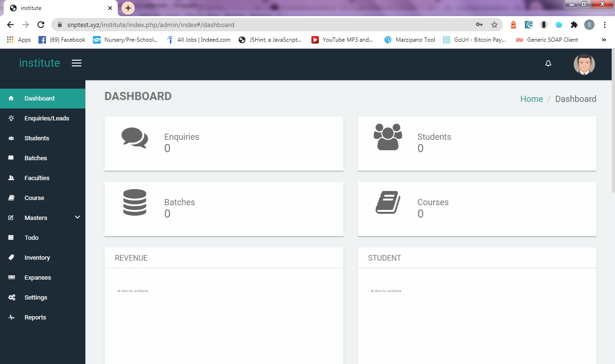Image resolution: width=615 pixels, height=364 pixels.
Task: Open the Todo sidebar item
Action: click(31, 238)
